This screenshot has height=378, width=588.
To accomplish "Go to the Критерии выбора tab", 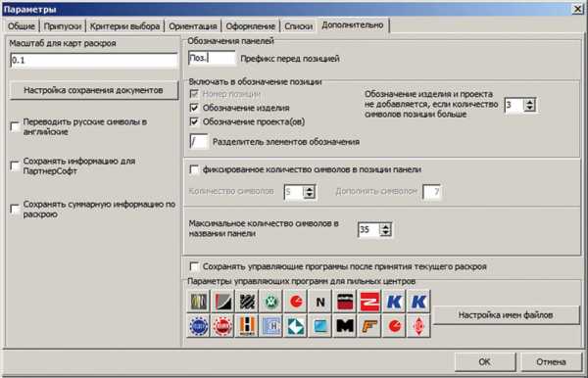I will [x=124, y=26].
